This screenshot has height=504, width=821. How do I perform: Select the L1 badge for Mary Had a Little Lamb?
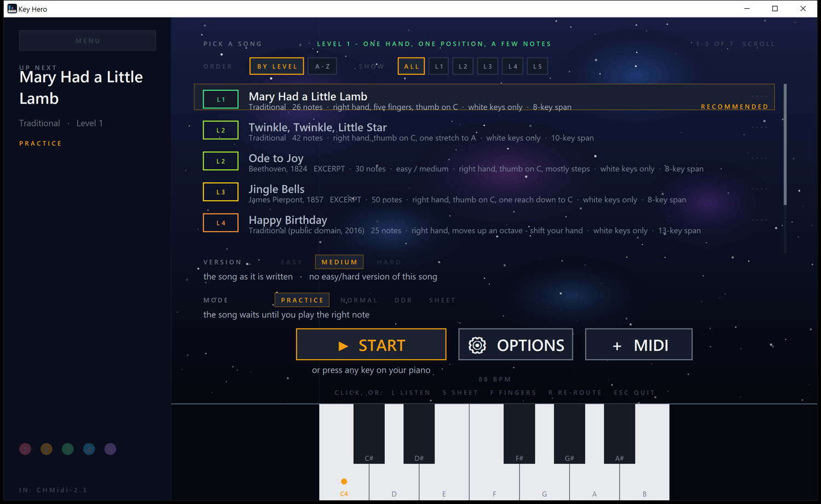(221, 99)
